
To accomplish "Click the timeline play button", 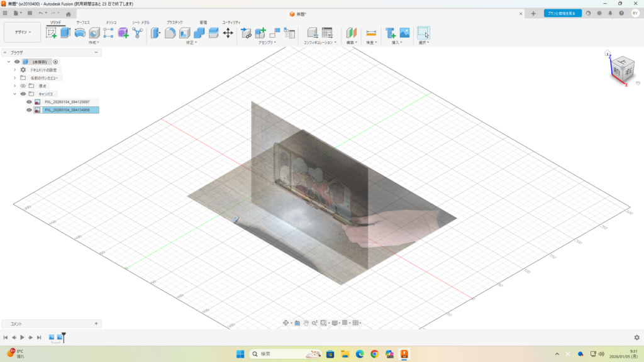I will pos(22,337).
